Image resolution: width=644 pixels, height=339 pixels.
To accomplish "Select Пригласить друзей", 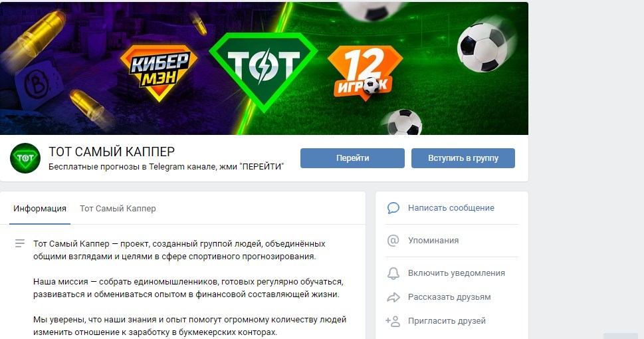I will pyautogui.click(x=447, y=321).
